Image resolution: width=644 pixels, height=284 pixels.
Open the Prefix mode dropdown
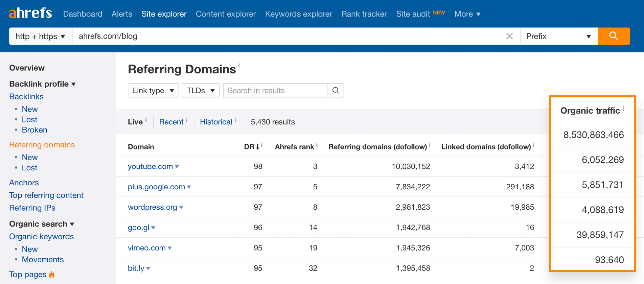[558, 36]
